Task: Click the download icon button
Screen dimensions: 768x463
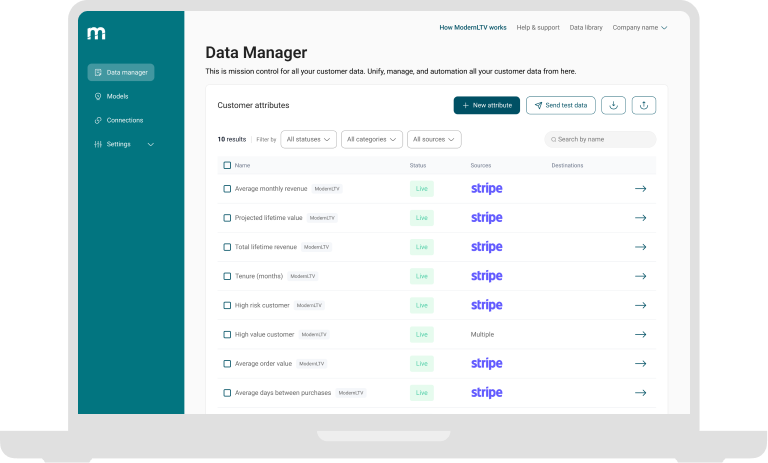Action: [x=613, y=105]
